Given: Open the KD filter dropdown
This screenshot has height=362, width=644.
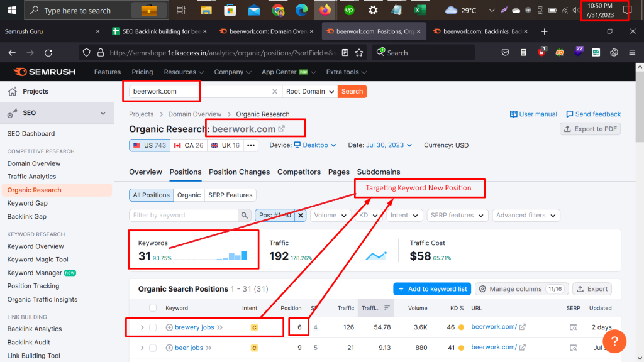Looking at the screenshot, I should (x=368, y=215).
